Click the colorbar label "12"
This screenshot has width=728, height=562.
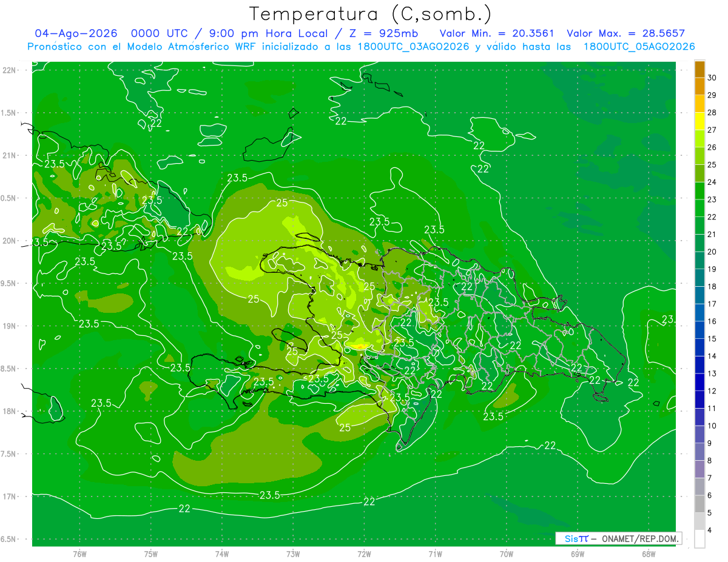click(x=712, y=391)
